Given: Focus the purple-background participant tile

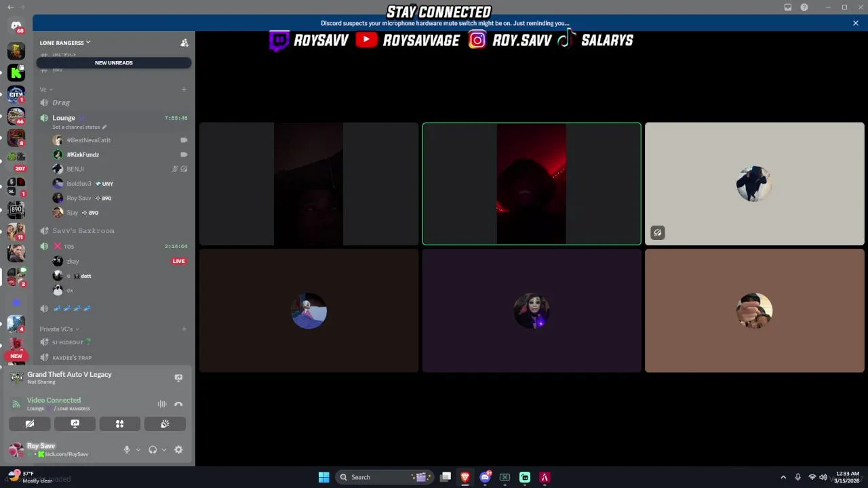Looking at the screenshot, I should click(x=532, y=310).
